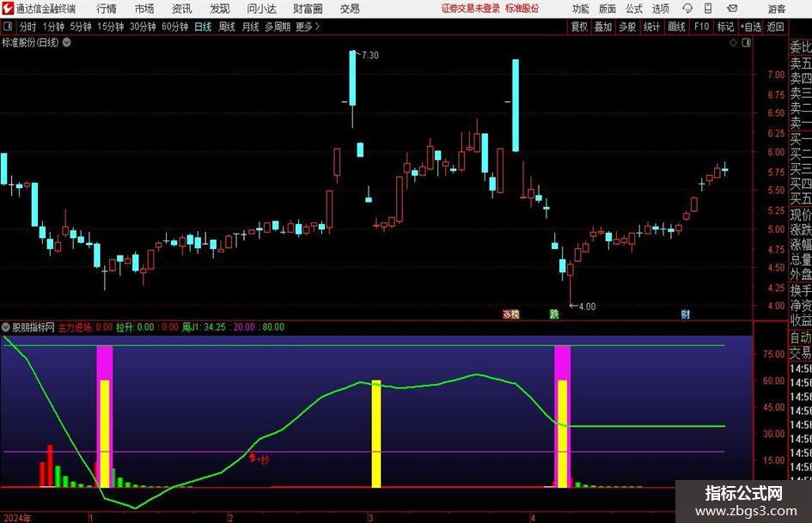Open the 市场 menu
This screenshot has width=812, height=523.
144,9
